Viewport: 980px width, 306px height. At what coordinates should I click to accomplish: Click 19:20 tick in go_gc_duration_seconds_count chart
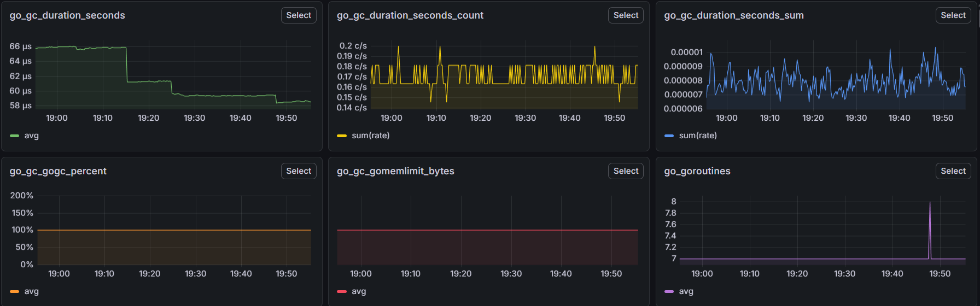[x=481, y=118]
